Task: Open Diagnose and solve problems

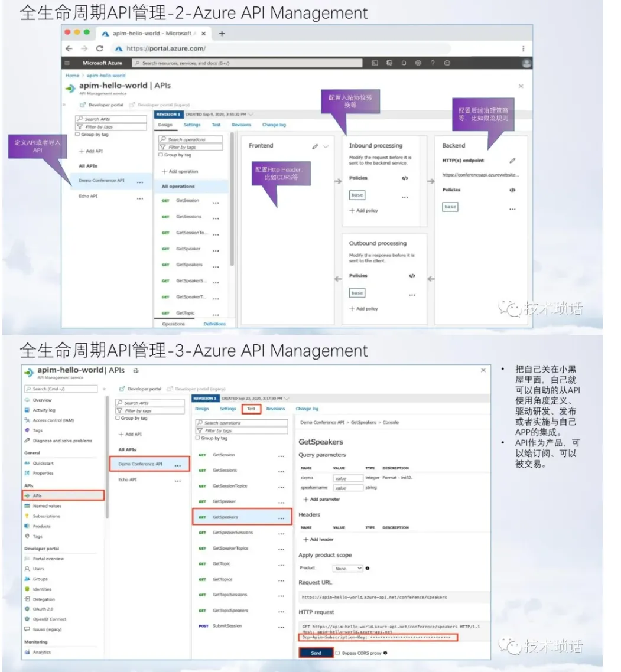Action: coord(62,441)
